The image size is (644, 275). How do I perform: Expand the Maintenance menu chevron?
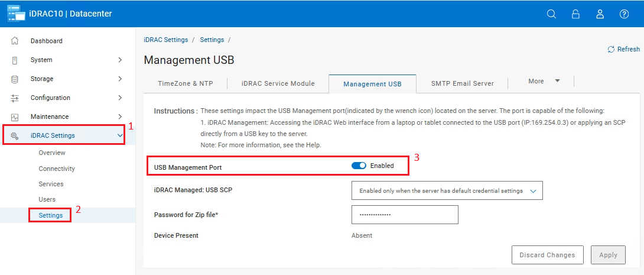120,117
